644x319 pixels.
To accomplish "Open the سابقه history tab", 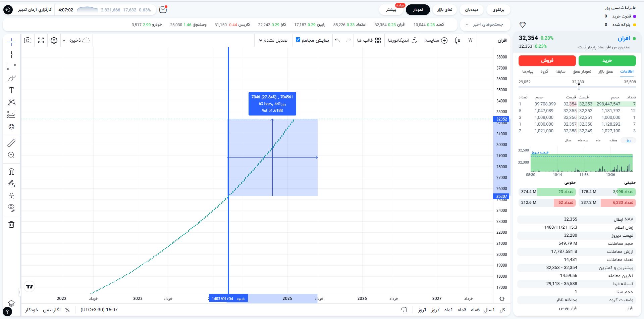I will [x=560, y=71].
